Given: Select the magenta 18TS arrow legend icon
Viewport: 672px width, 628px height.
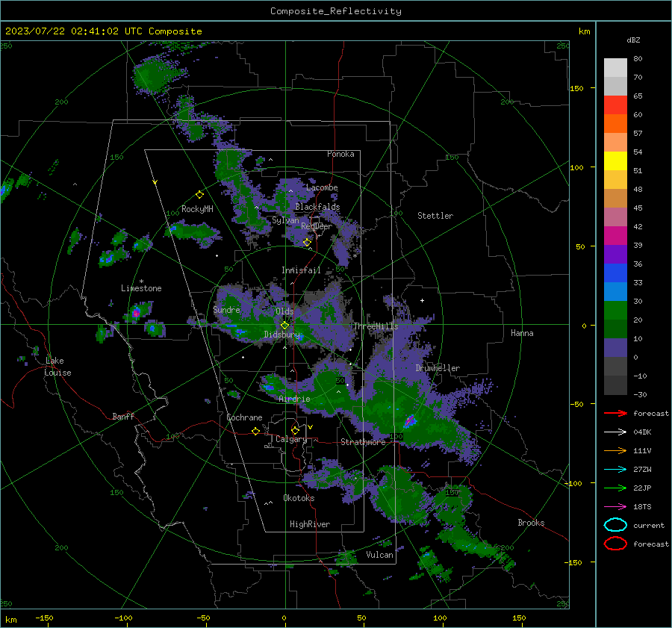Looking at the screenshot, I should tap(615, 507).
